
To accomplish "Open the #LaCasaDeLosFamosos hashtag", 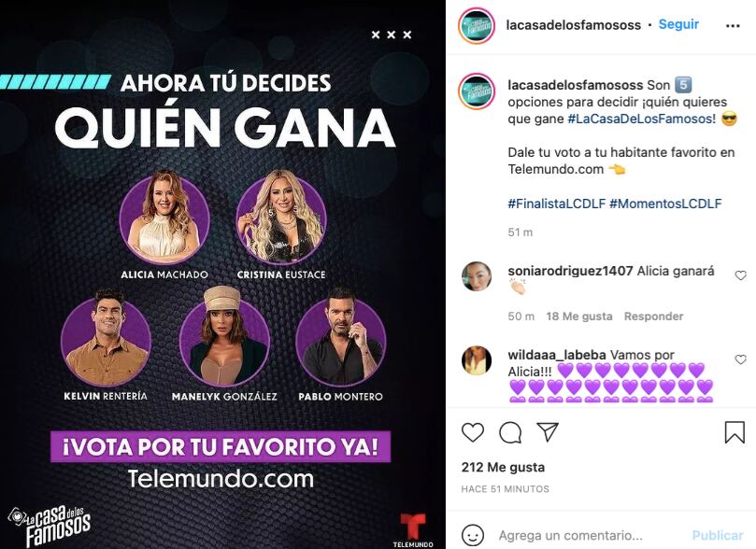I will (642, 119).
